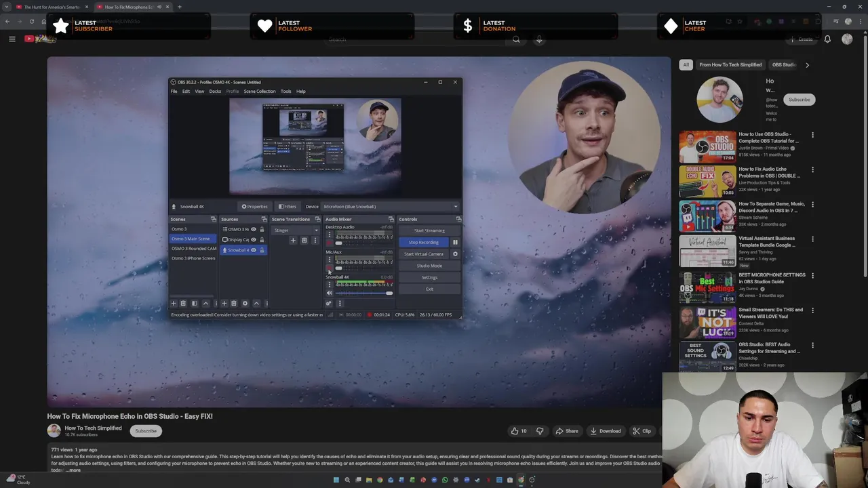Click the YouTube search magnifier icon
868x488 pixels.
[516, 39]
